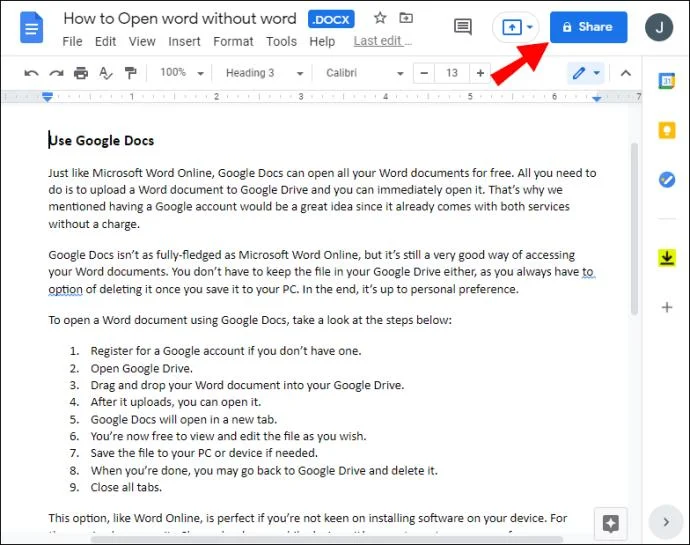
Task: Click the plus get add-ons icon
Action: 667,307
